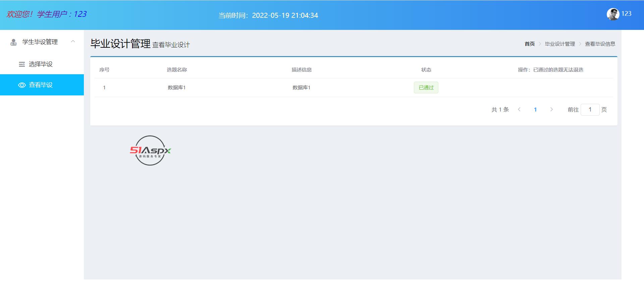Click the 操作 column header text
The width and height of the screenshot is (644, 303).
coord(551,70)
